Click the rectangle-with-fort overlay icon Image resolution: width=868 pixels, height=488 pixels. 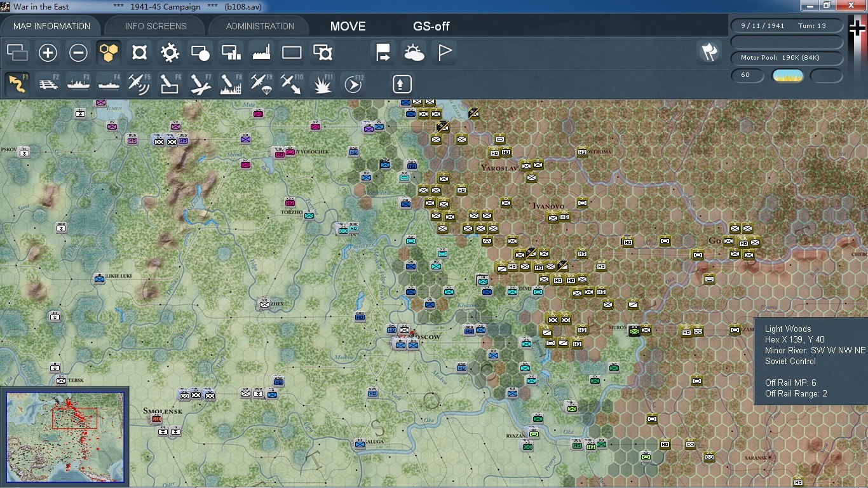pyautogui.click(x=322, y=52)
